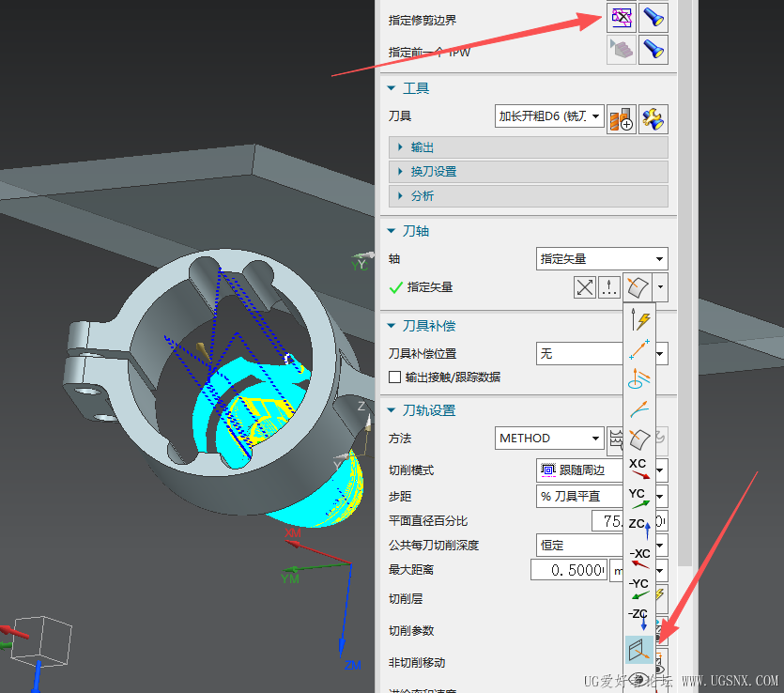The image size is (784, 693).
Task: Choose the ZC axis vector option
Action: click(639, 526)
